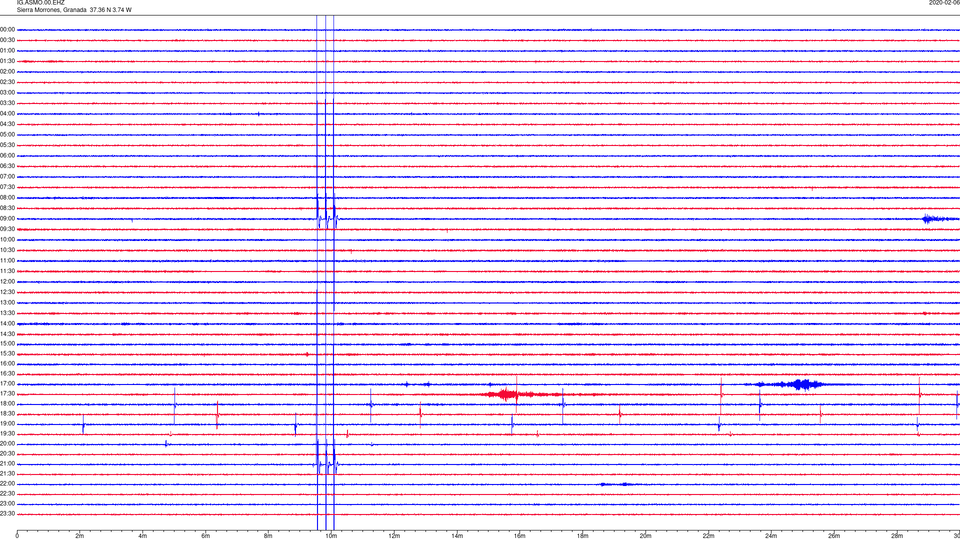The image size is (960, 540).
Task: Choose the 12:00 time label
Action: click(x=7, y=282)
